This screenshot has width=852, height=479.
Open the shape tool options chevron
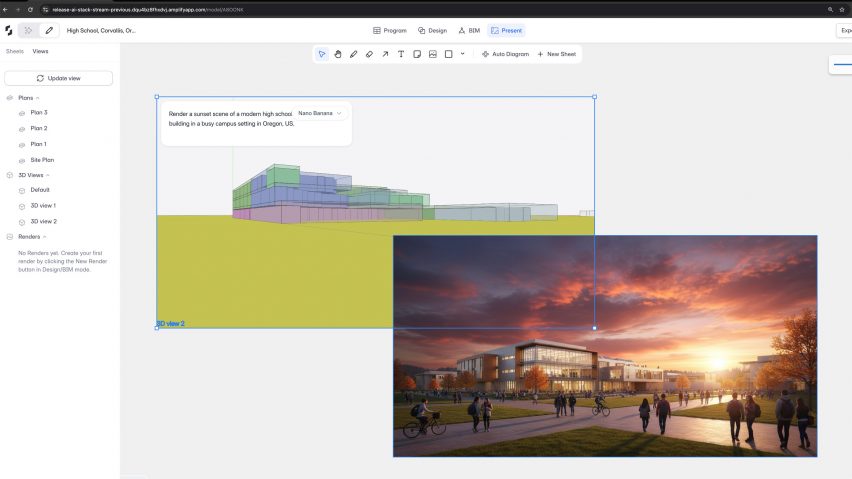click(x=462, y=54)
